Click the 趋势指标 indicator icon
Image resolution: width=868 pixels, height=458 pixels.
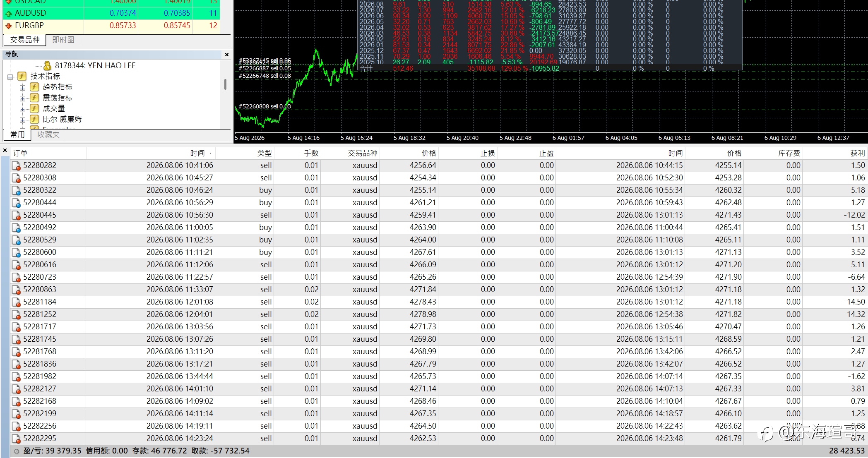pyautogui.click(x=34, y=87)
